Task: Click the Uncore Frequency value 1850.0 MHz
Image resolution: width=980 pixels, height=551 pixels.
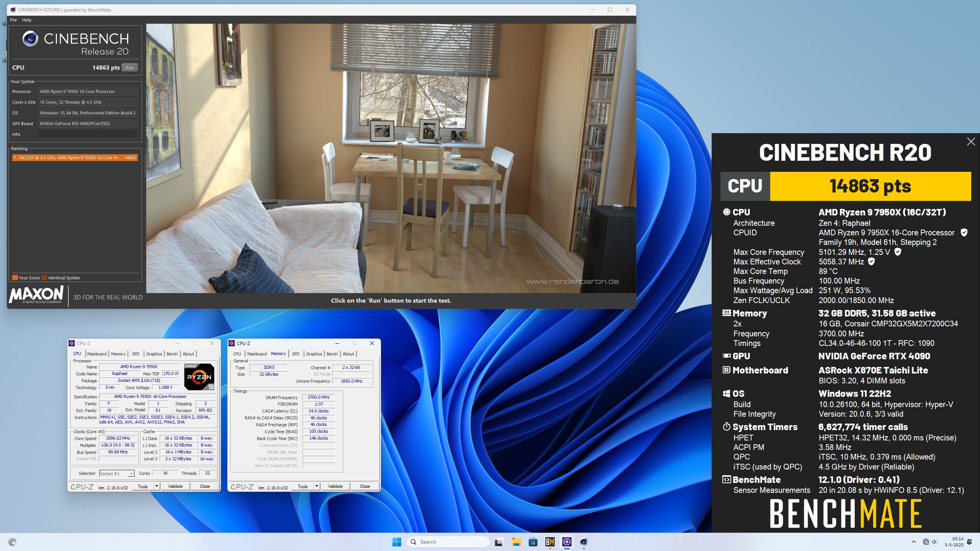Action: coord(351,381)
